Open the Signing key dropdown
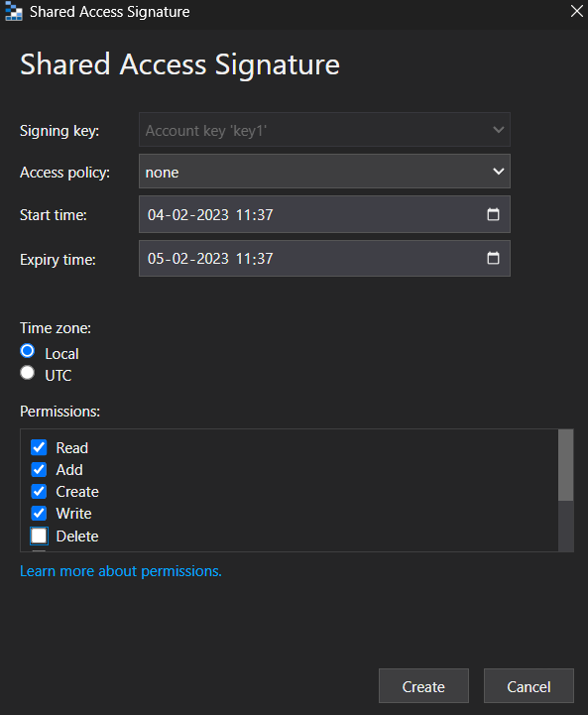The image size is (588, 715). (x=324, y=130)
